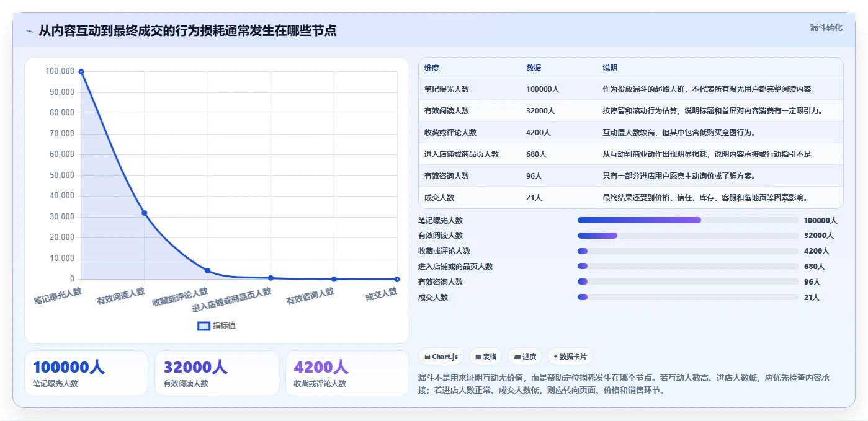868x421 pixels.
Task: Click the 21人 value beside the progress bar
Action: tap(812, 298)
